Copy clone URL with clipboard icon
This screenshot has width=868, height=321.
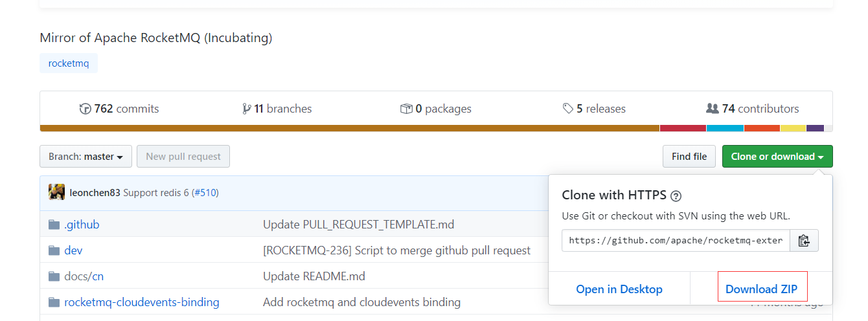(804, 241)
